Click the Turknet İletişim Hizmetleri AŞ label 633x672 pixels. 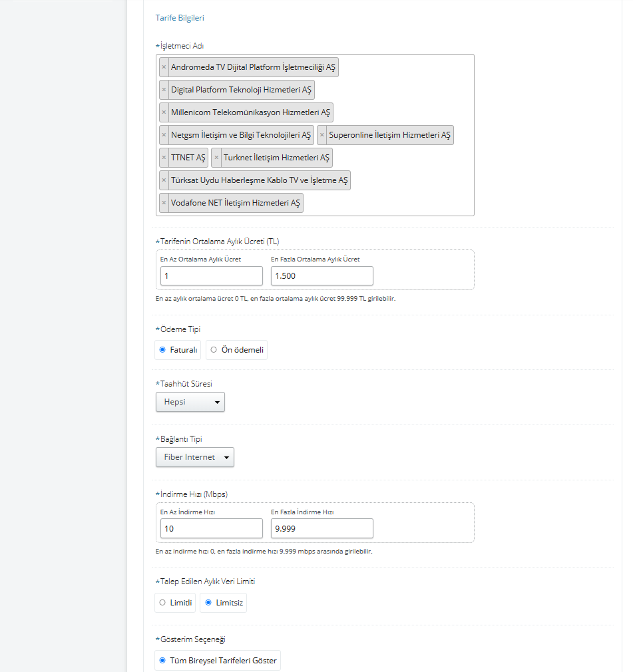point(277,158)
